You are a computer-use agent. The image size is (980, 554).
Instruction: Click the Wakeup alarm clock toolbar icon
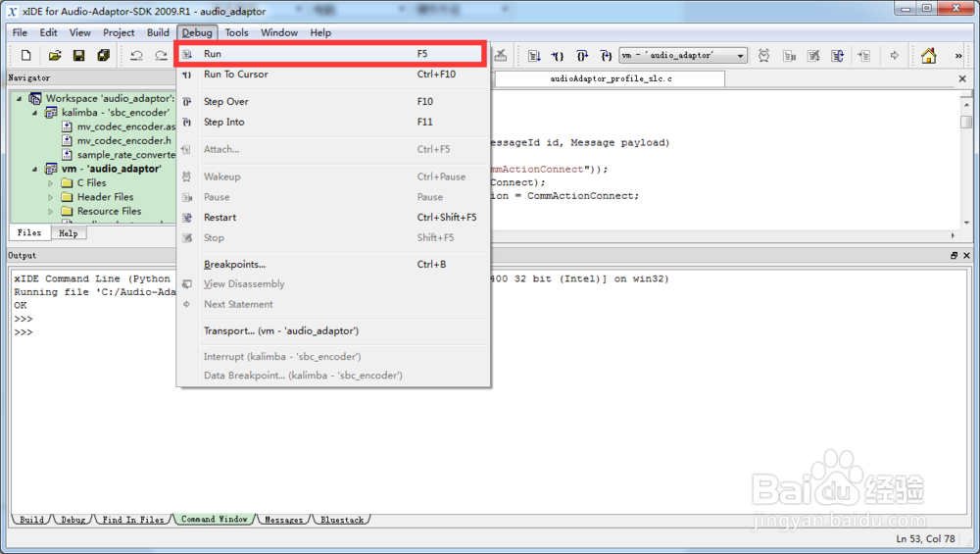[763, 56]
